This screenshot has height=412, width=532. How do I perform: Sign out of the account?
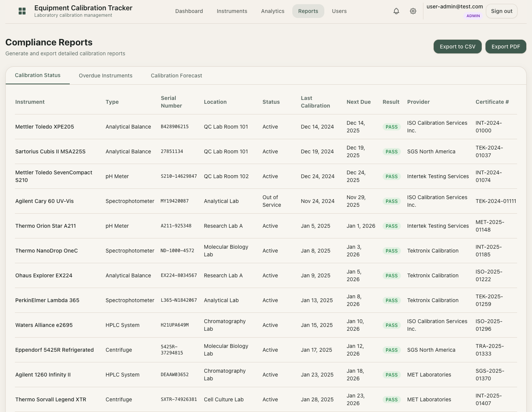(502, 11)
